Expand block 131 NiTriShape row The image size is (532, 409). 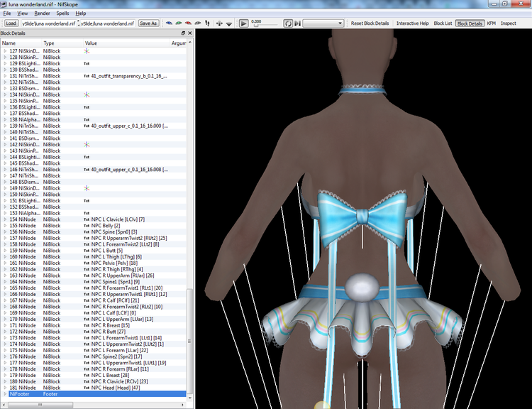click(5, 76)
